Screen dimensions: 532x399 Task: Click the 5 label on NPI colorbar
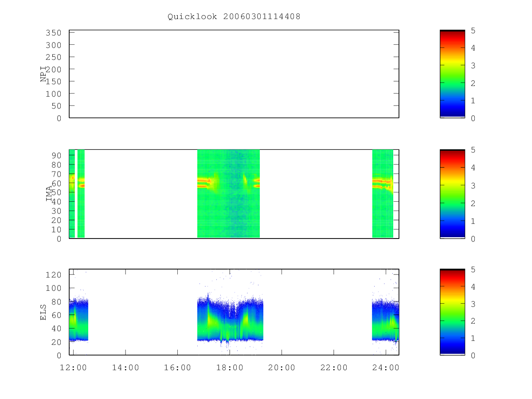[473, 30]
